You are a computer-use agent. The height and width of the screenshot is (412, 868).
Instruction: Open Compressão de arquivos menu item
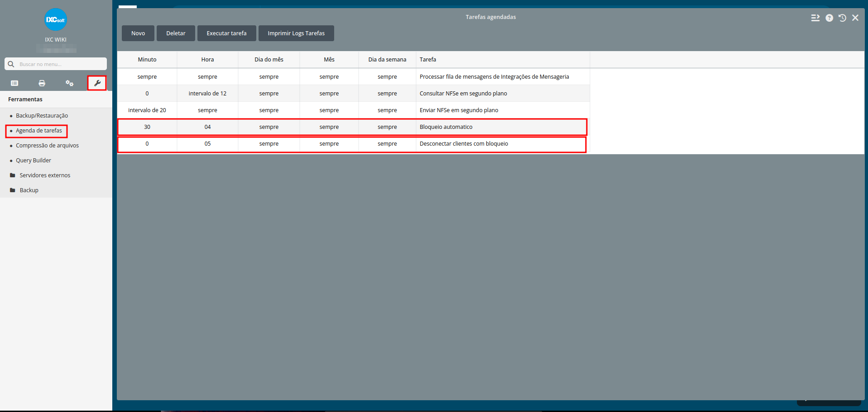(x=47, y=146)
